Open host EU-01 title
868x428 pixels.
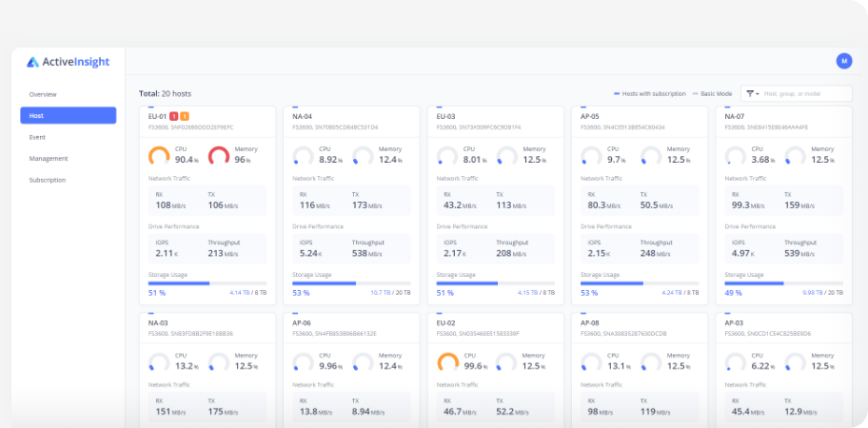coord(157,117)
